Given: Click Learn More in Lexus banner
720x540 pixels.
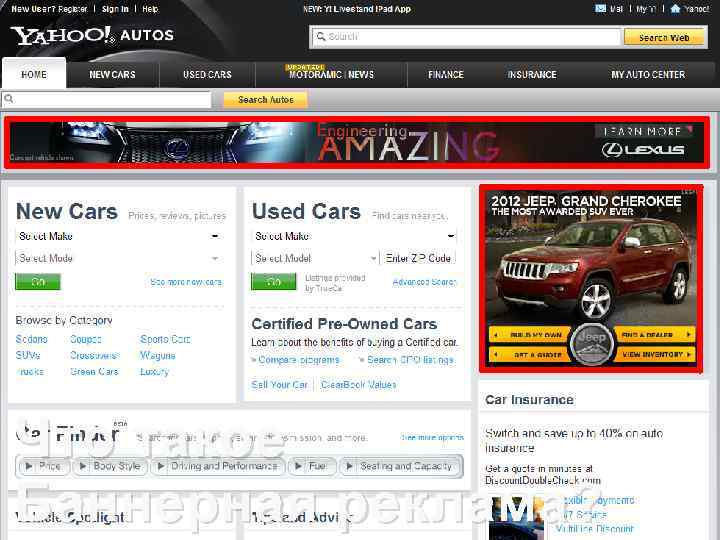Looking at the screenshot, I should tap(643, 132).
